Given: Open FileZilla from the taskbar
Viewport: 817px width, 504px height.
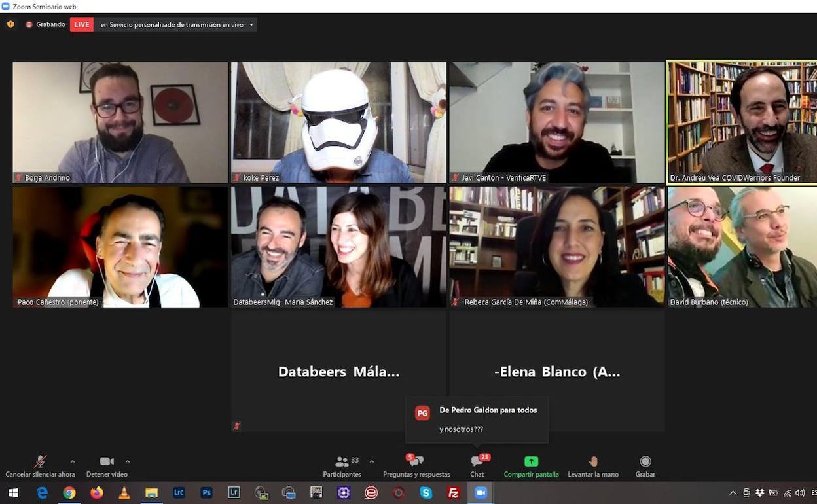Looking at the screenshot, I should coord(453,493).
